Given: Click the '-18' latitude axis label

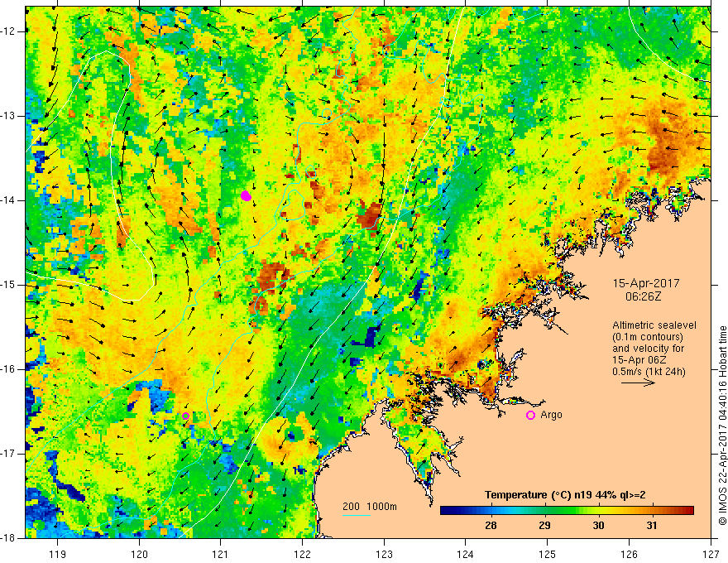Looking at the screenshot, I should coord(9,538).
